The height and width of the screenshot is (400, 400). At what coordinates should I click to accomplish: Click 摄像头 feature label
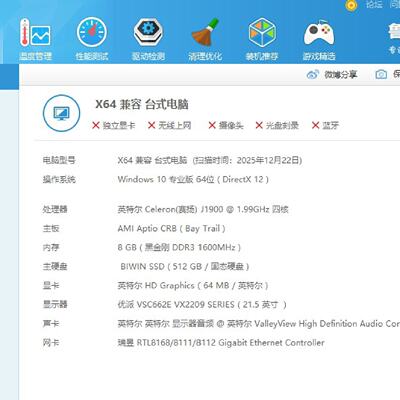click(231, 125)
